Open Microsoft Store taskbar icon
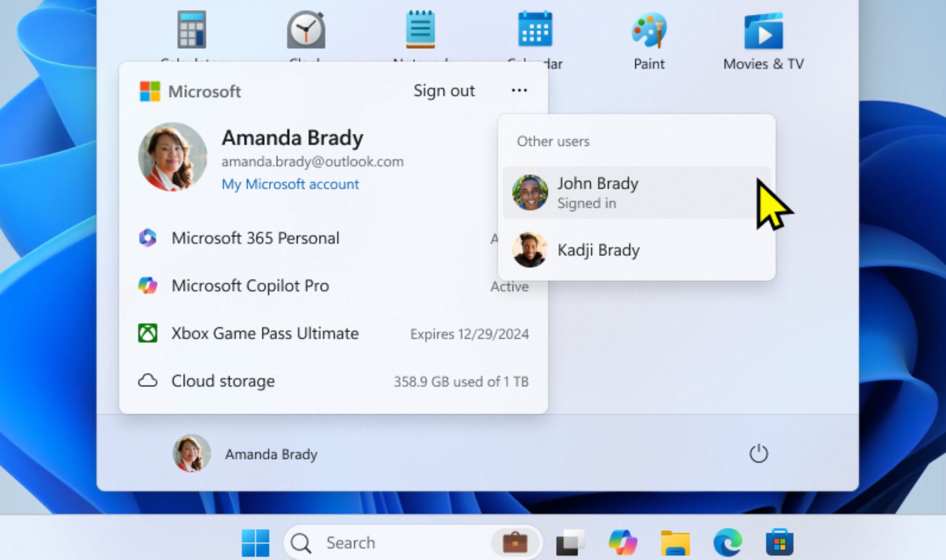The image size is (946, 560). (780, 542)
